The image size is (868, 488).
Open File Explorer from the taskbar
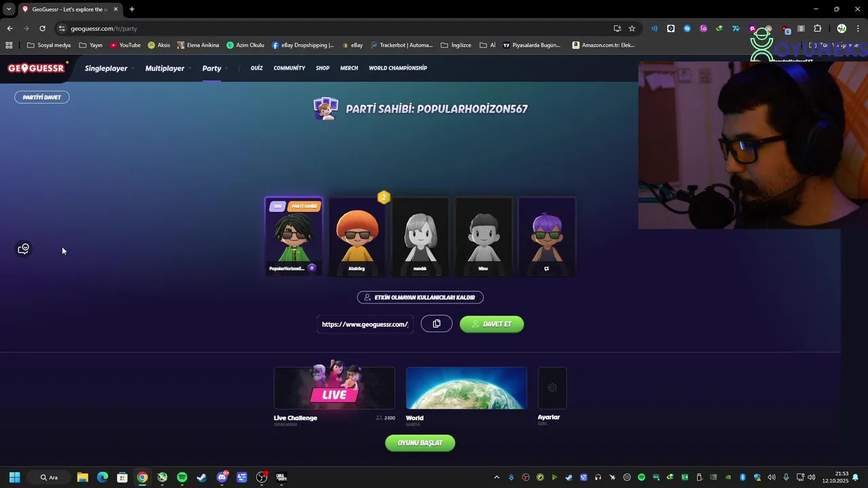coord(82,477)
